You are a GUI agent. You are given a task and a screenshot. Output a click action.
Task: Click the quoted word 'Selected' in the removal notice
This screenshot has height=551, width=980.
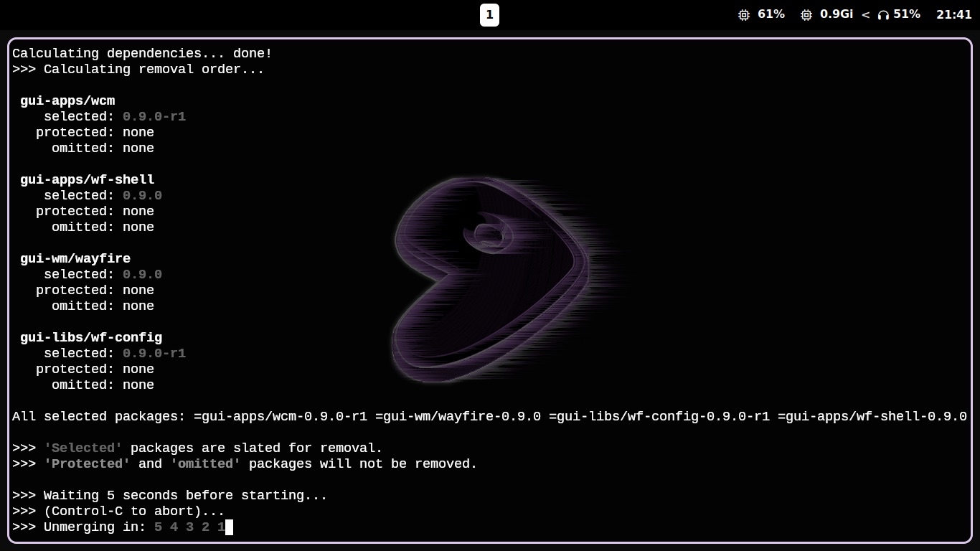(83, 448)
